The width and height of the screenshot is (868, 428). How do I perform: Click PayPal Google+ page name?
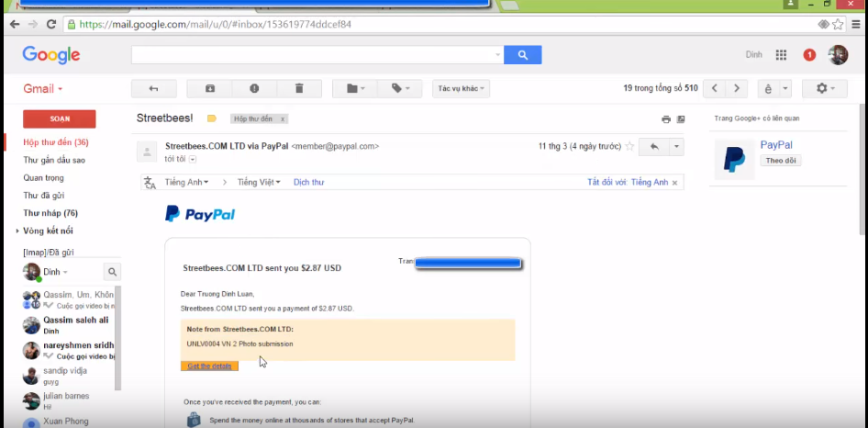(x=776, y=145)
